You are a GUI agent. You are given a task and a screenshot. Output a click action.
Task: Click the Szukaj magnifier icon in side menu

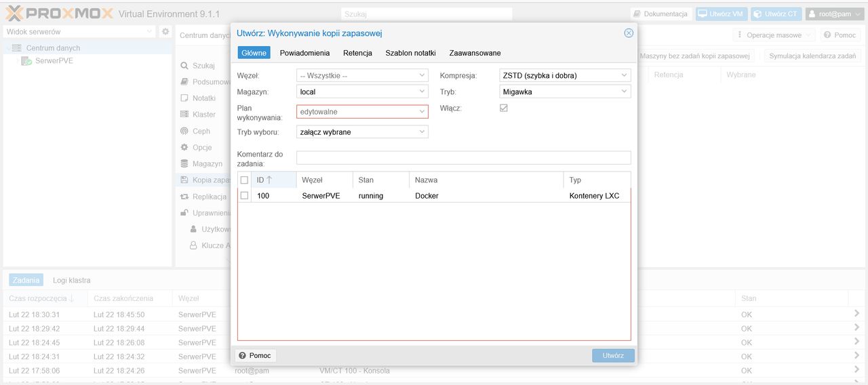click(184, 66)
